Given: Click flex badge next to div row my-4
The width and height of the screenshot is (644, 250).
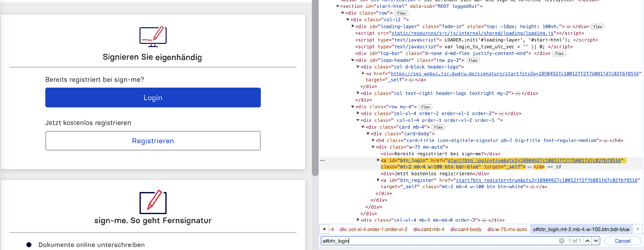Looking at the screenshot, I should point(425,107).
